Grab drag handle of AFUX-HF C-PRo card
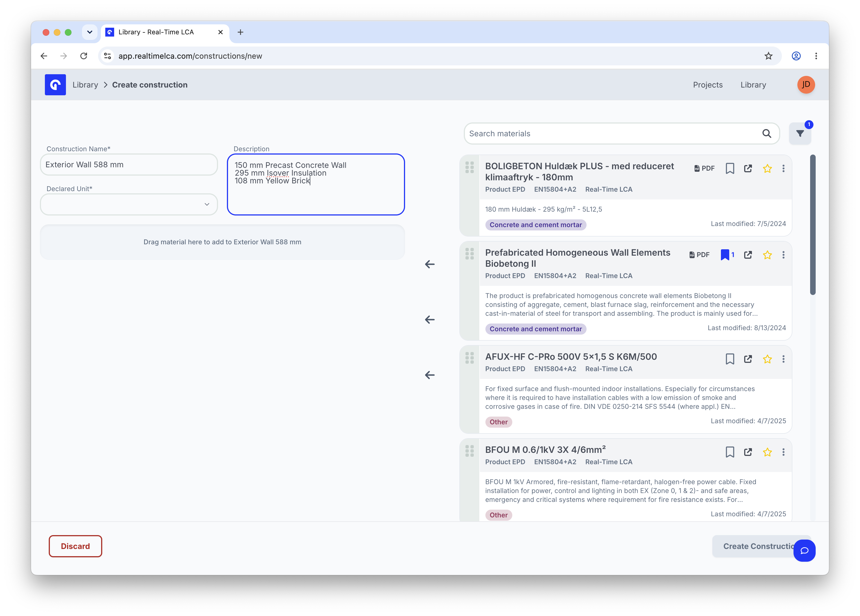The height and width of the screenshot is (616, 860). (x=469, y=358)
